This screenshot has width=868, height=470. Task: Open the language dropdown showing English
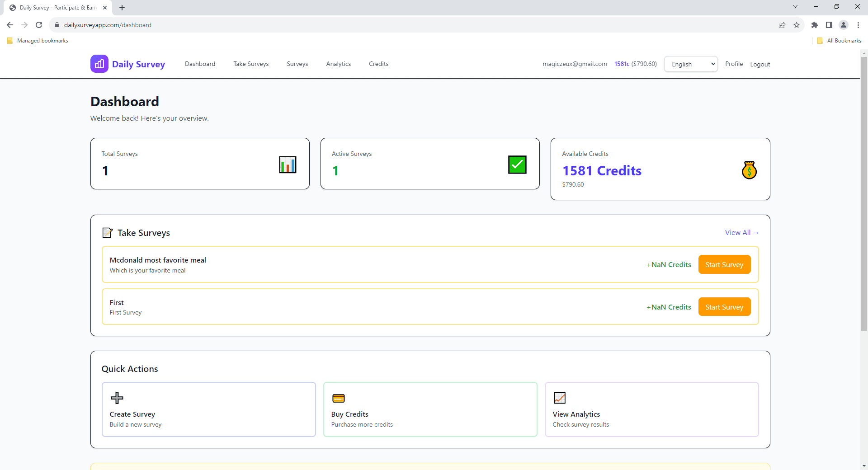pyautogui.click(x=690, y=64)
